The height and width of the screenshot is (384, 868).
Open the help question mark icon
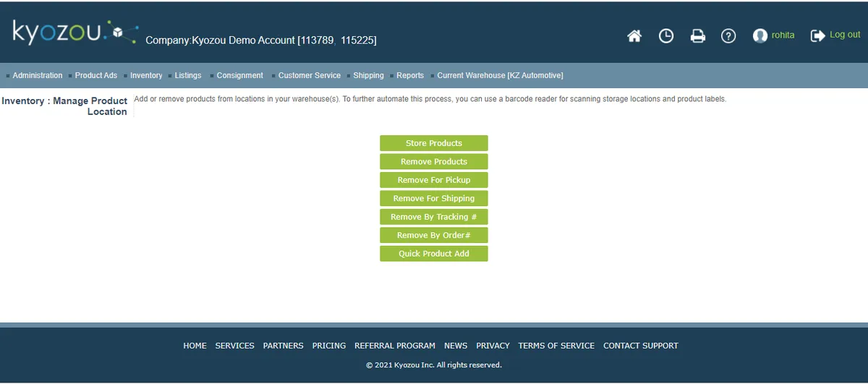click(x=729, y=36)
